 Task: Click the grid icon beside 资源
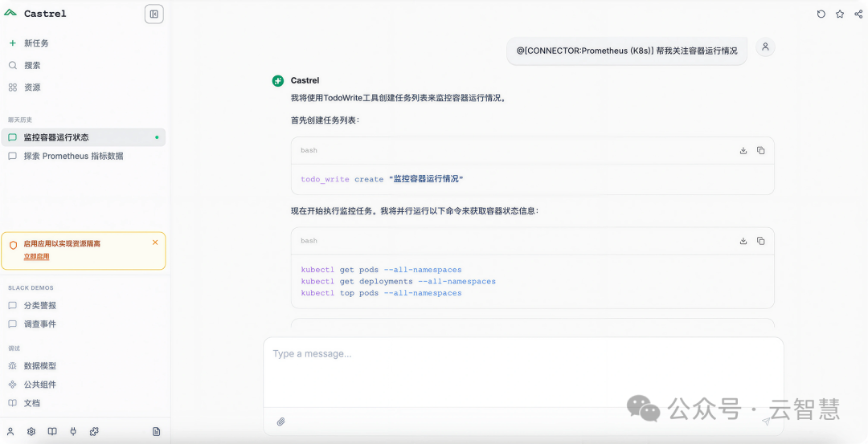tap(12, 88)
